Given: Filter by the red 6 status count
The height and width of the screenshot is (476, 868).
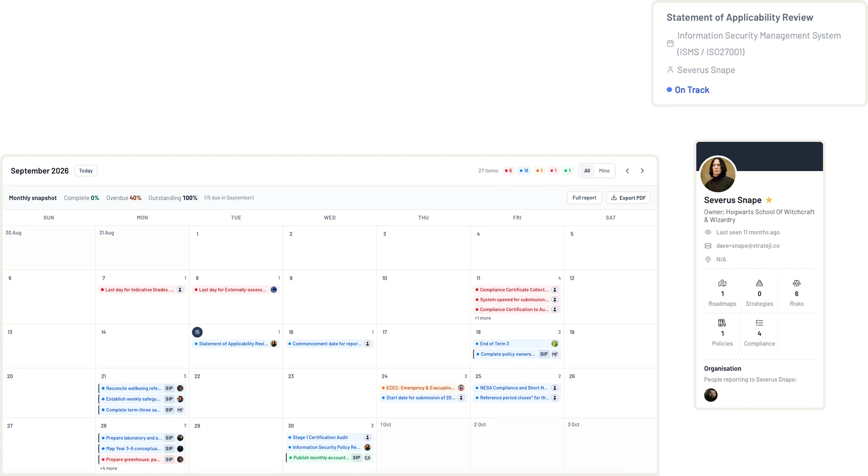Looking at the screenshot, I should click(508, 171).
